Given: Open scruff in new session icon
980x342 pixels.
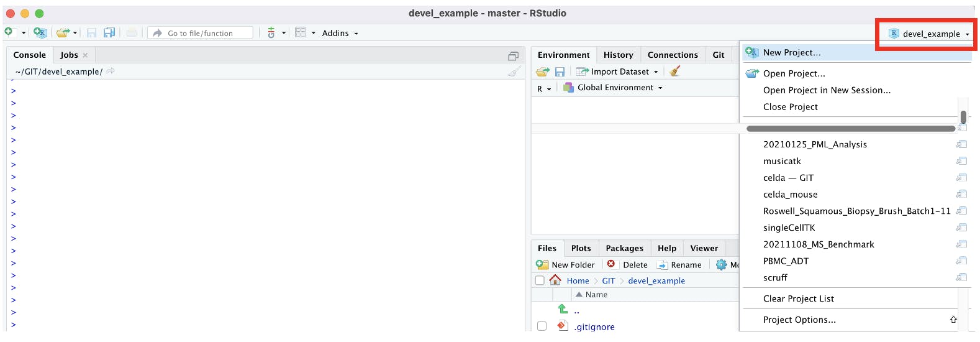Looking at the screenshot, I should (x=961, y=278).
